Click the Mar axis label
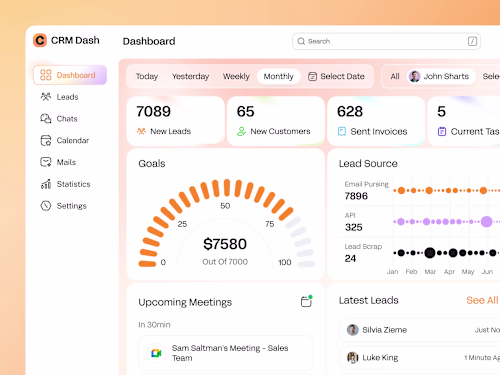Image resolution: width=500 pixels, height=375 pixels. [430, 272]
